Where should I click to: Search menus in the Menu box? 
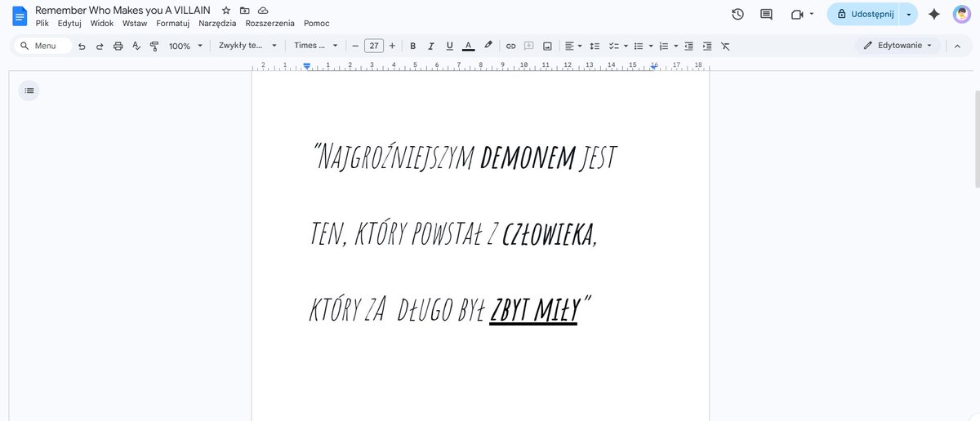tap(41, 46)
